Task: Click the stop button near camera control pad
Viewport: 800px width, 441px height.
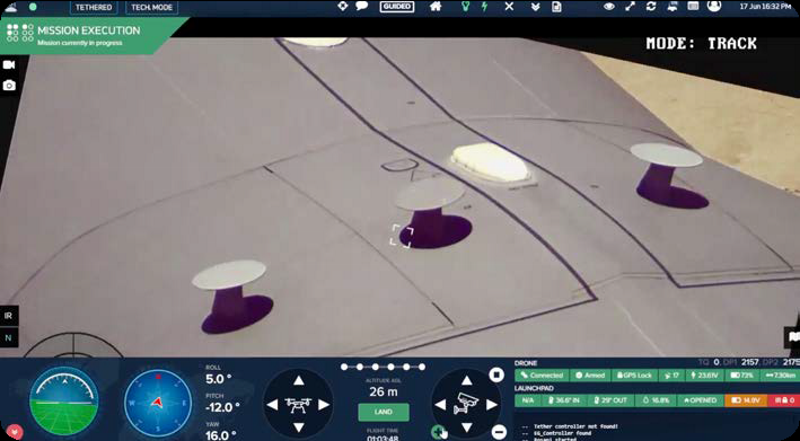Action: [x=495, y=375]
